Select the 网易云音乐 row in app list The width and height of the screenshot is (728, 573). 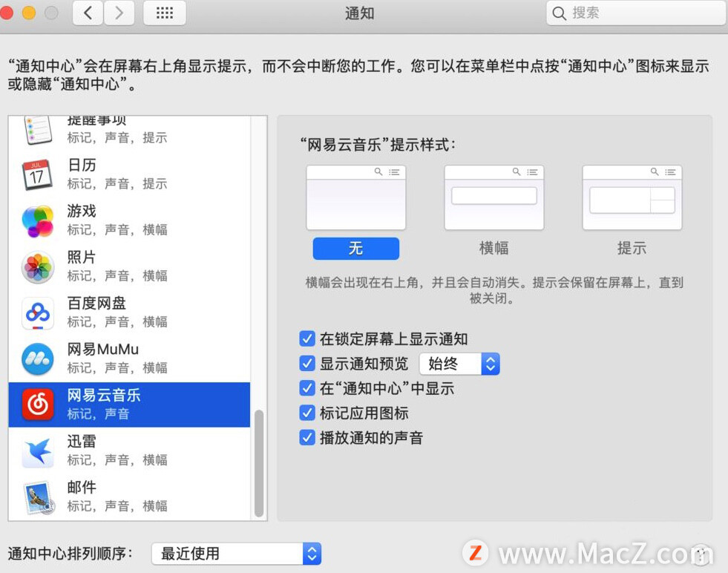130,405
